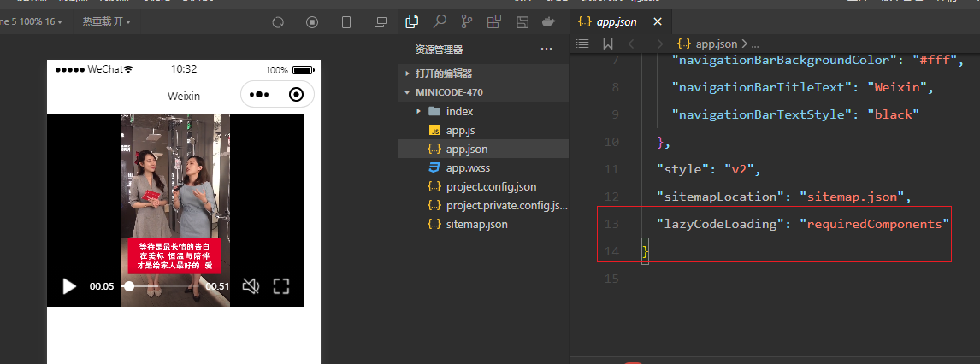Click the closing brace on line 14
The image size is (980, 364).
[646, 251]
